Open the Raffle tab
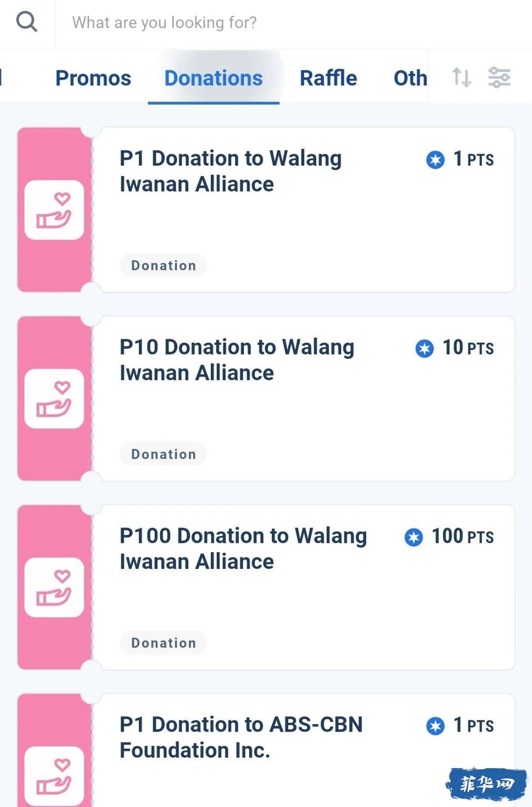The width and height of the screenshot is (532, 807). pos(329,78)
